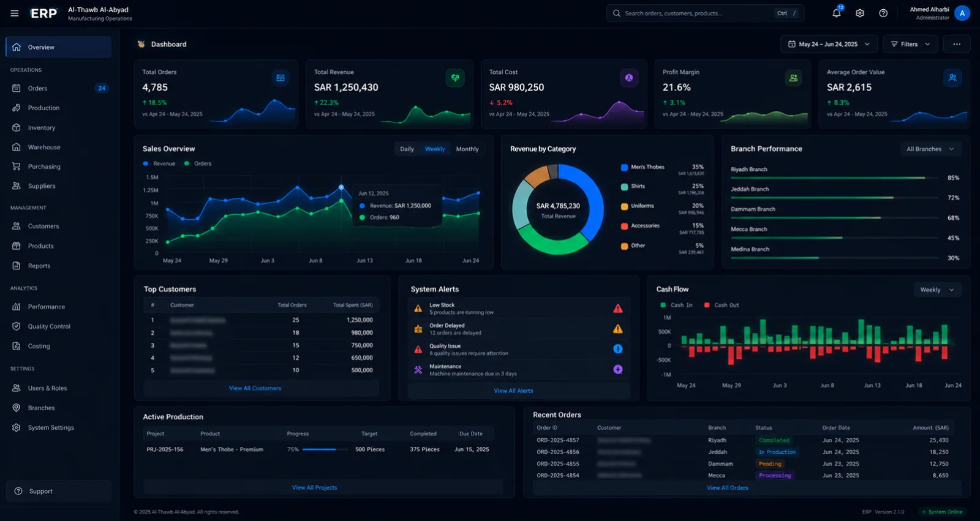Toggle the Uniforms category legend
The image size is (980, 521).
coord(637,206)
